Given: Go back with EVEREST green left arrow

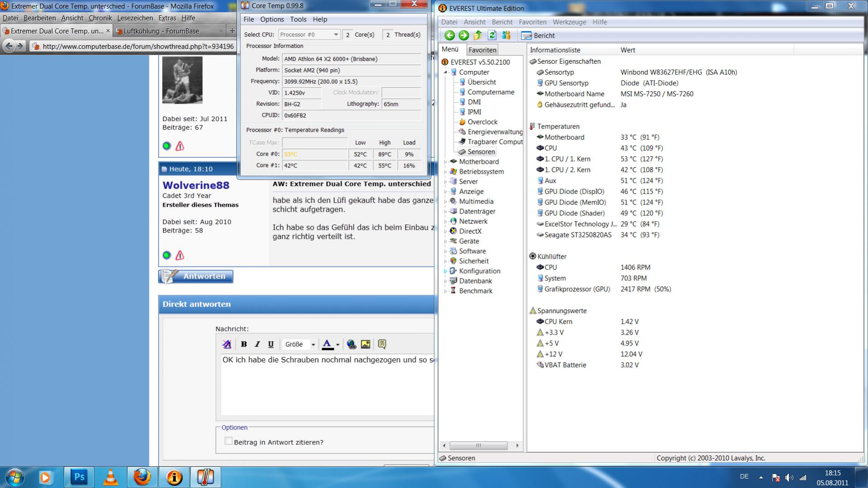Looking at the screenshot, I should point(449,35).
